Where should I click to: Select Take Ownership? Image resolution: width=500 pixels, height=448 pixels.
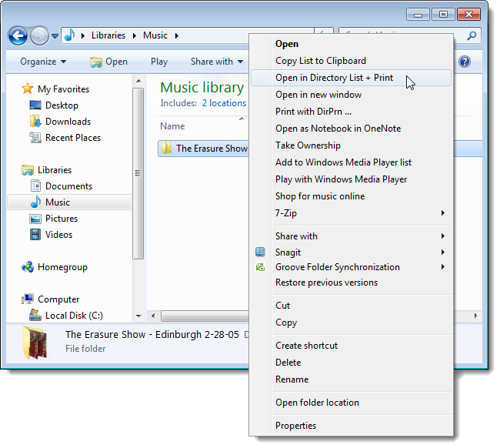click(x=351, y=145)
